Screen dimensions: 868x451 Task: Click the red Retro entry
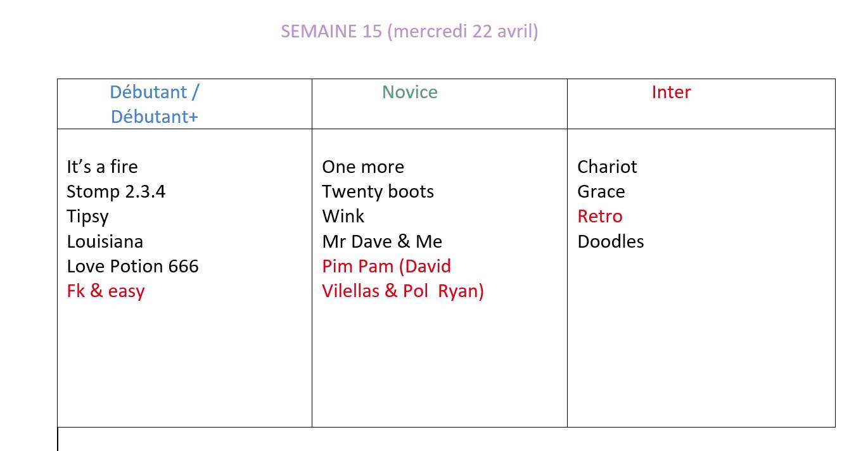coord(599,217)
